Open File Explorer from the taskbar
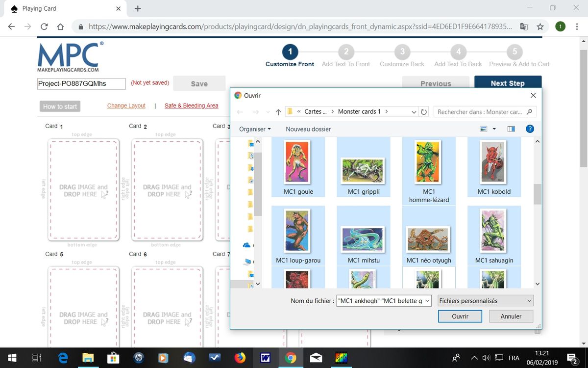 (x=88, y=358)
